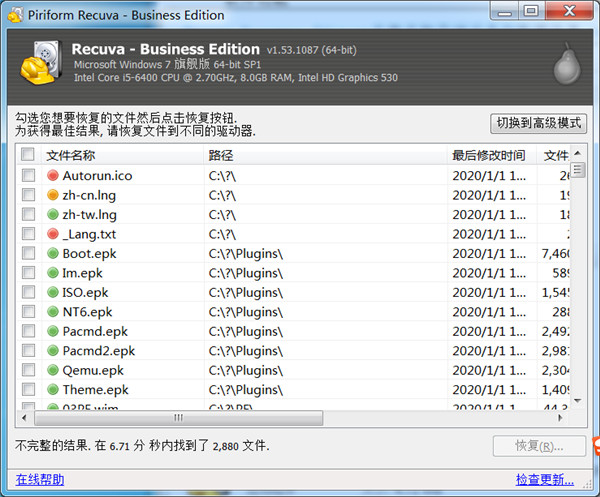Select the ISO.epk file name
The height and width of the screenshot is (497, 600).
pos(85,292)
